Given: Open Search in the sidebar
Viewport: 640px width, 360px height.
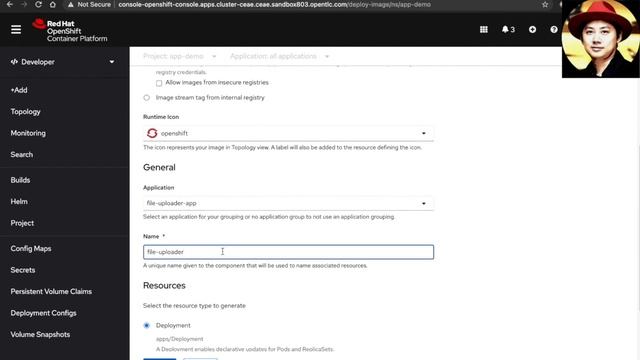Looking at the screenshot, I should coord(22,155).
